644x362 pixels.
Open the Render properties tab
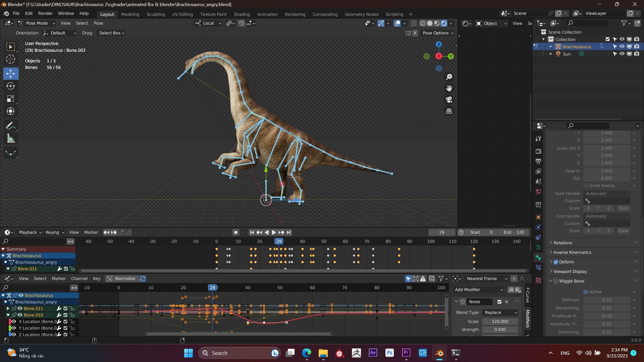(538, 151)
